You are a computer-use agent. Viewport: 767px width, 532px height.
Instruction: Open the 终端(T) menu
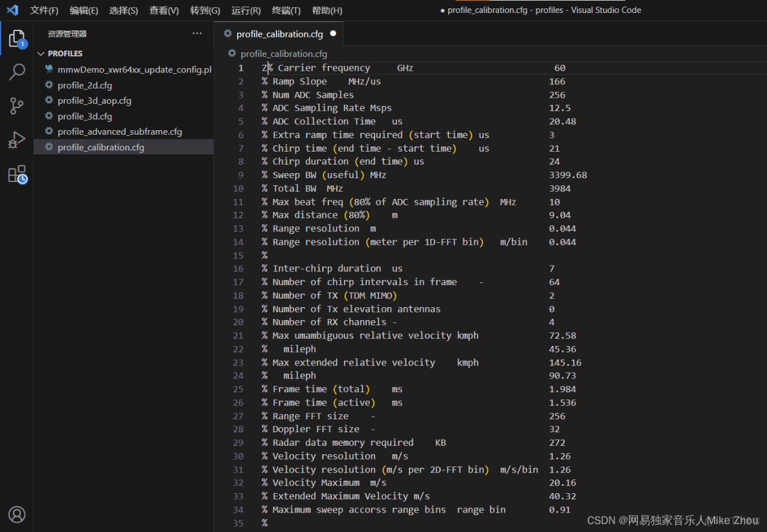(286, 10)
